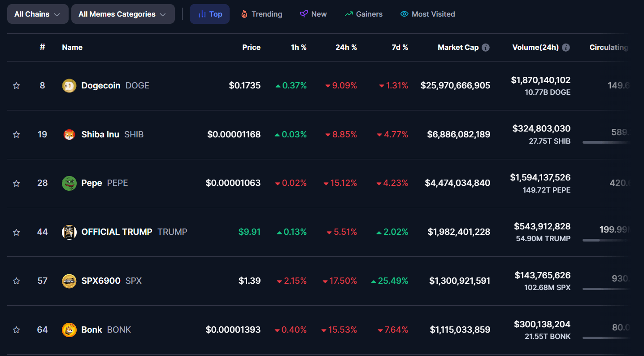This screenshot has width=644, height=356.
Task: Open the Shiba Inu coin page
Action: click(x=100, y=135)
